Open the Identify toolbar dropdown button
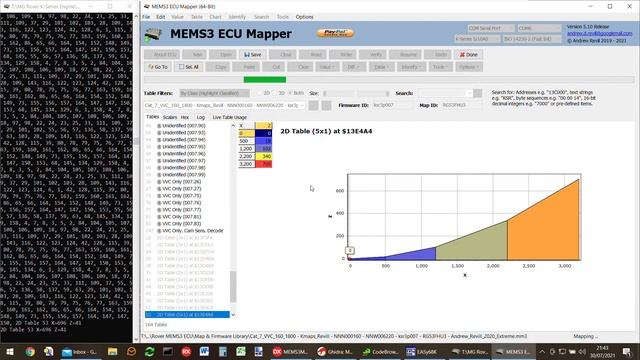The width and height of the screenshot is (640, 360). tap(411, 67)
